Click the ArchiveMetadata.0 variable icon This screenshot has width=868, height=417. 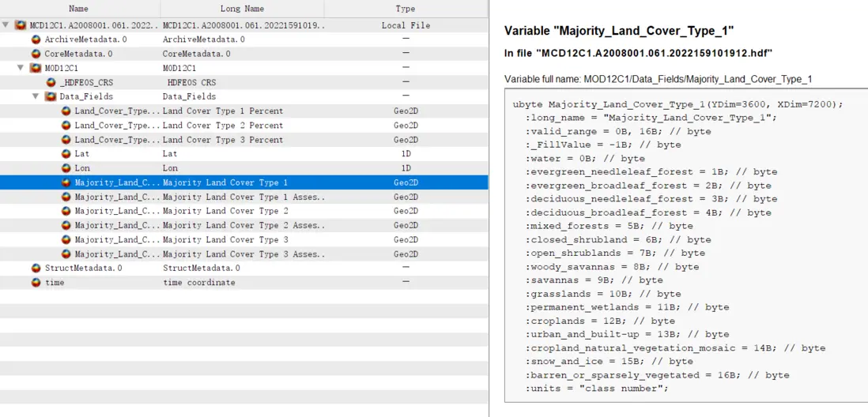click(x=36, y=39)
